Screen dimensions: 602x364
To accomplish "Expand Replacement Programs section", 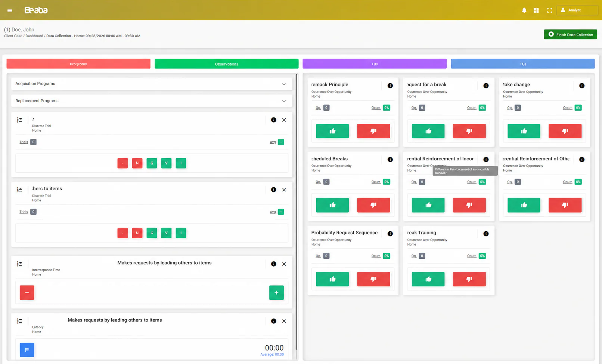I will coord(152,101).
